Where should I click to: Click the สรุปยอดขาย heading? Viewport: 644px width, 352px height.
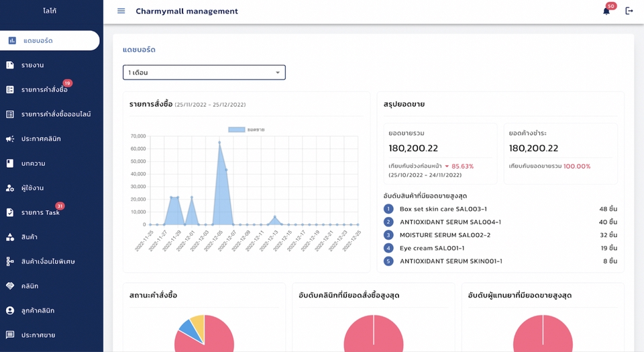pyautogui.click(x=404, y=104)
